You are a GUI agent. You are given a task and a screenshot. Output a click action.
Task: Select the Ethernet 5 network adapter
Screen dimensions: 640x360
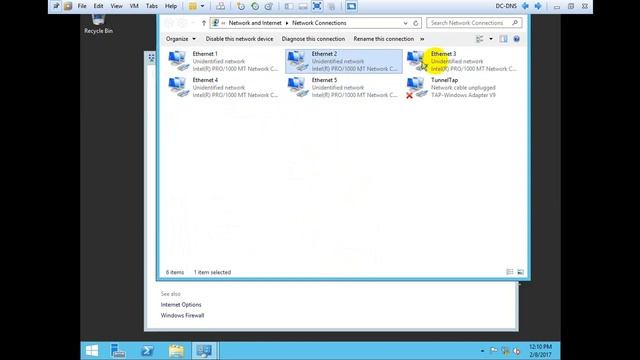[344, 87]
